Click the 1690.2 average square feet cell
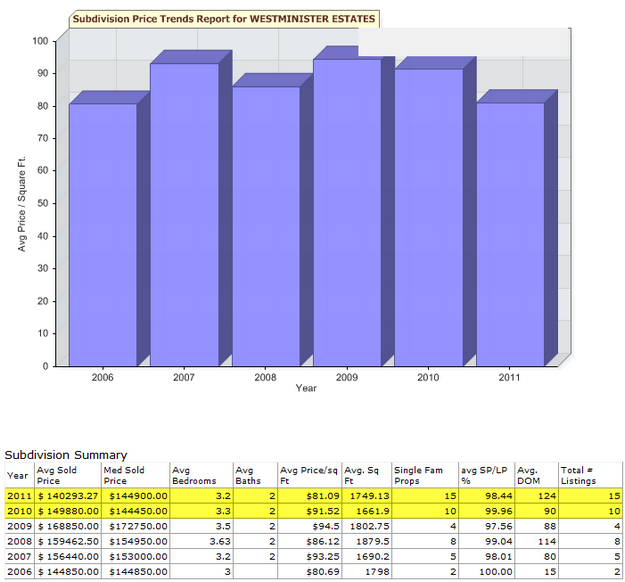 point(367,556)
